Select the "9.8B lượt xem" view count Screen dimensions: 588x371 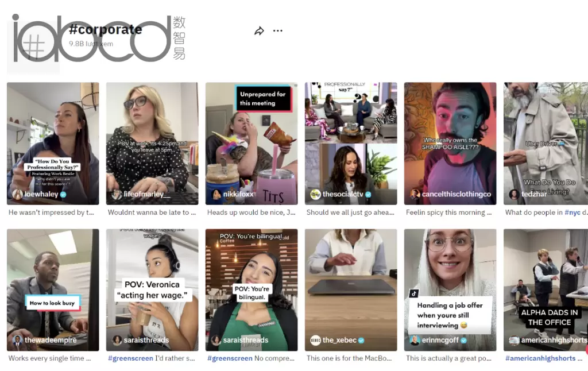(x=91, y=44)
